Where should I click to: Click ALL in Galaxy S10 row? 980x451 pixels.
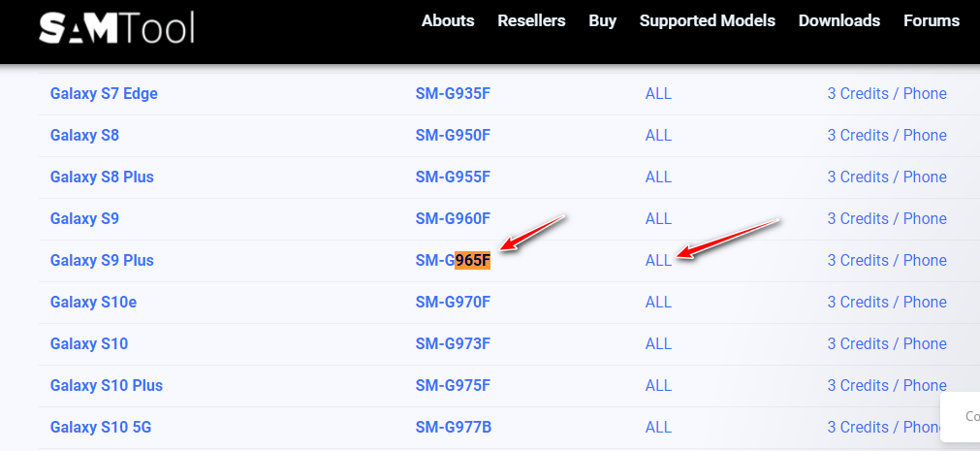click(x=658, y=344)
